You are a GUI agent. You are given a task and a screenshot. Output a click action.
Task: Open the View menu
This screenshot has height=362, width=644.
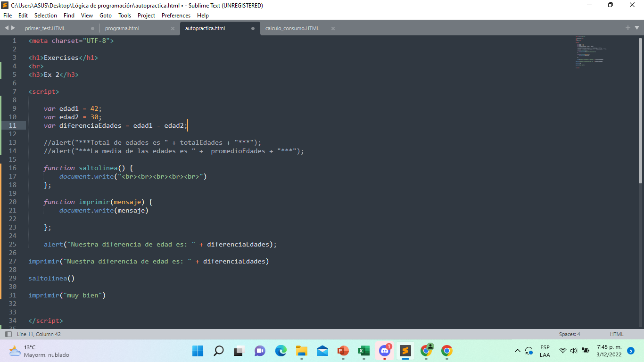pyautogui.click(x=87, y=16)
